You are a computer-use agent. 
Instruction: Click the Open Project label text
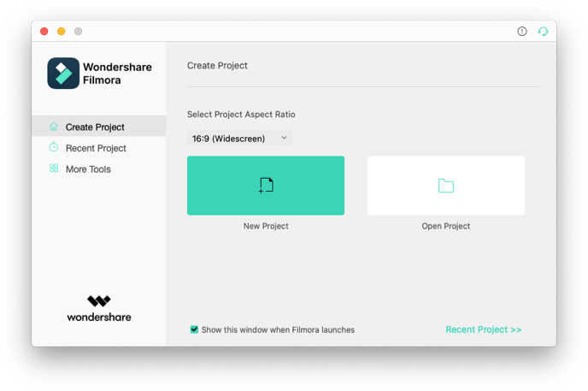[x=446, y=226]
